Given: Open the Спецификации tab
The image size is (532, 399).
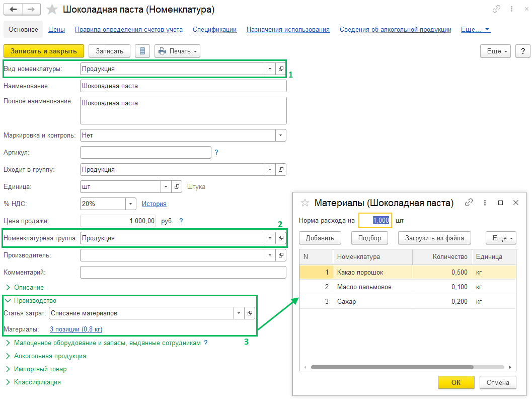Looking at the screenshot, I should pos(214,30).
